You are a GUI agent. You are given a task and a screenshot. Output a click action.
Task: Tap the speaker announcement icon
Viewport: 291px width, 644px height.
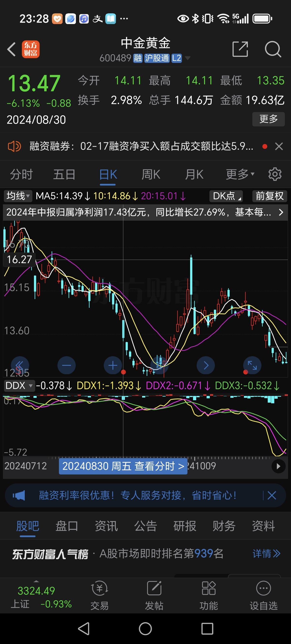[14, 146]
